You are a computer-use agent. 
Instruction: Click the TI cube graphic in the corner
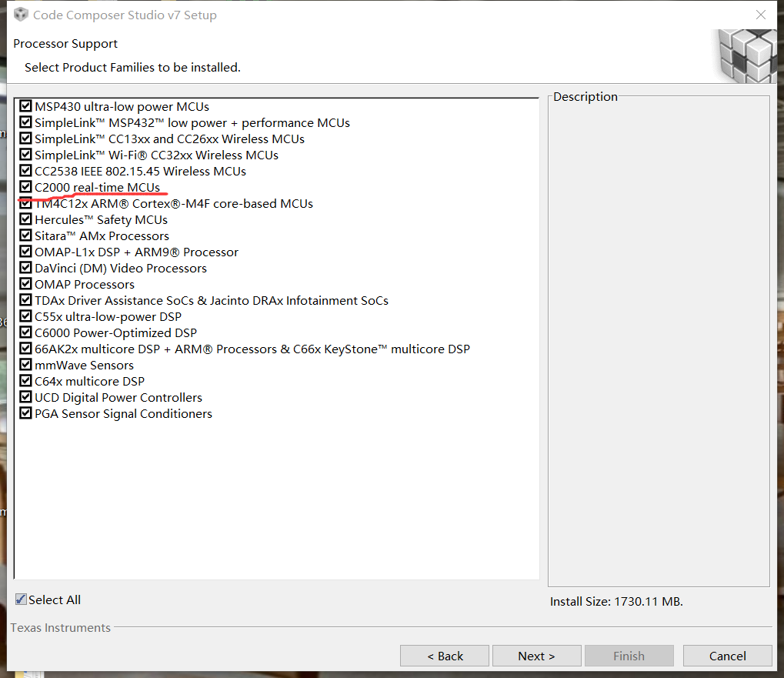(x=744, y=55)
